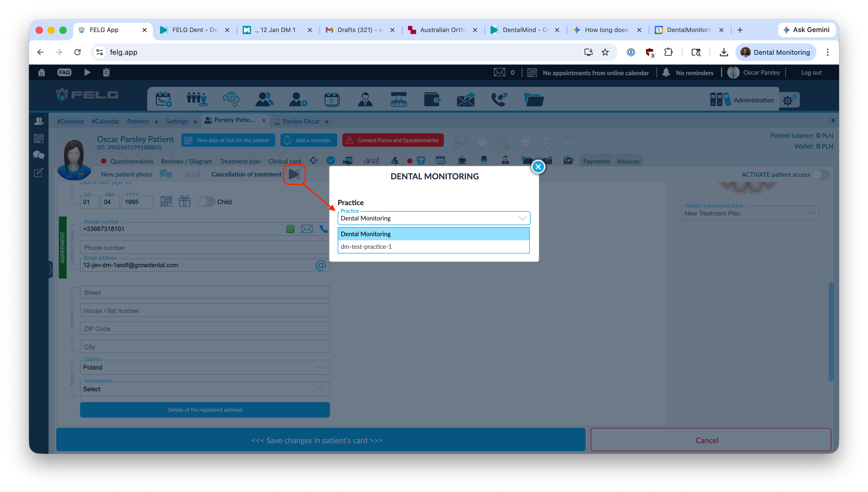The image size is (868, 492).
Task: Open the staff group icon in toolbar
Action: pos(197,99)
